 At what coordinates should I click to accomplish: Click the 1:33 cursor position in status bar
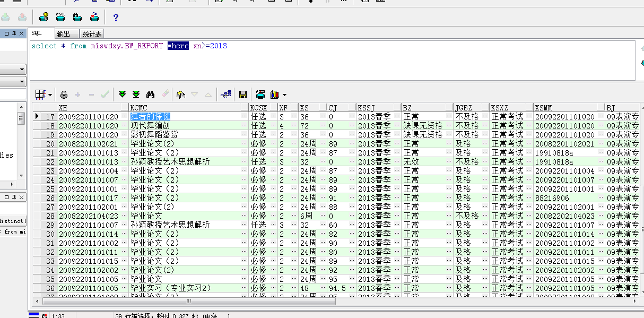click(58, 316)
